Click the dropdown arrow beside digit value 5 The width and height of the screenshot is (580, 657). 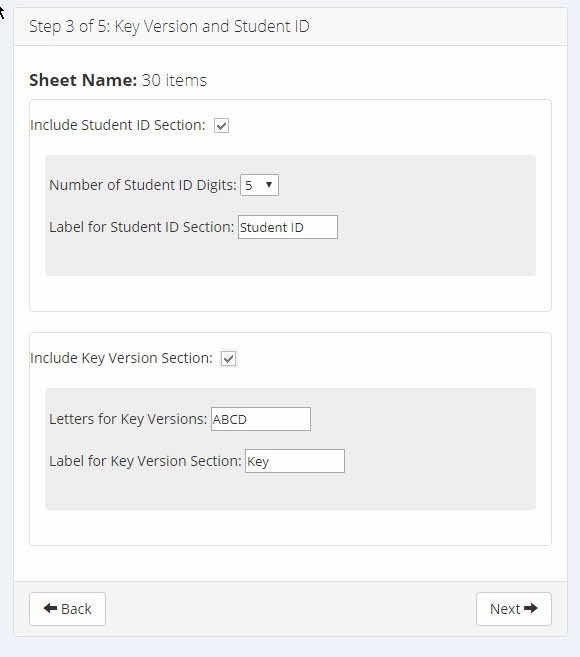269,185
